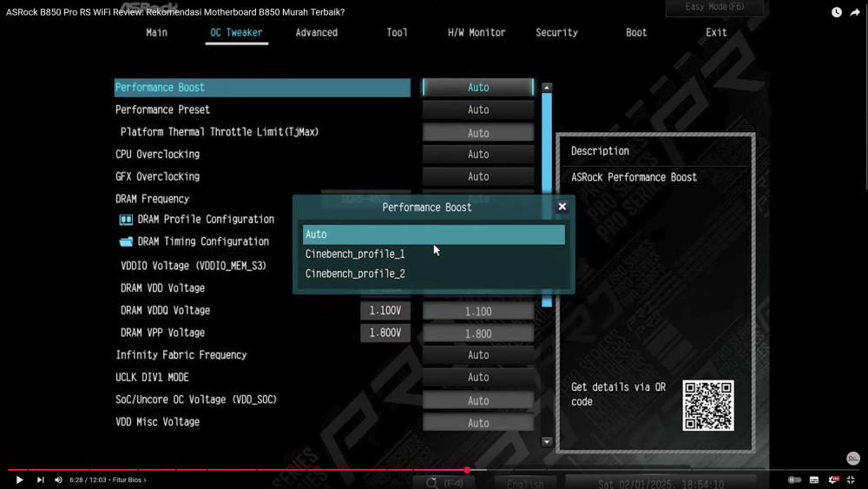This screenshot has width=868, height=489.
Task: Select the Auto option in popup
Action: pos(433,235)
